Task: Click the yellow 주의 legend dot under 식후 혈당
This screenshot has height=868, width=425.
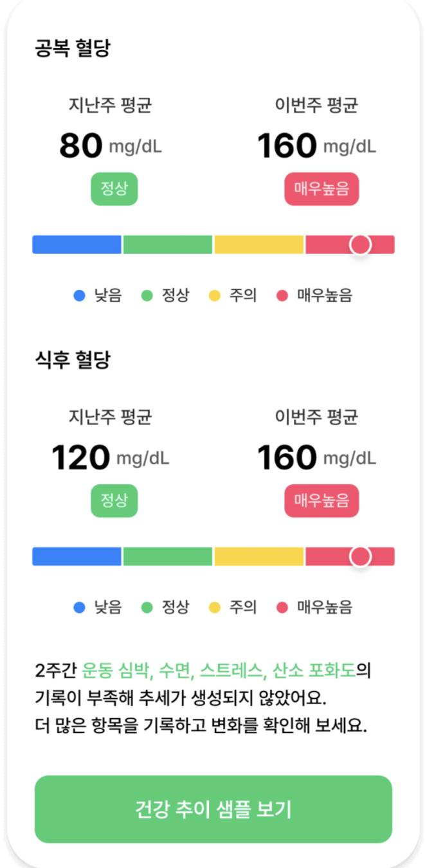Action: (x=215, y=607)
